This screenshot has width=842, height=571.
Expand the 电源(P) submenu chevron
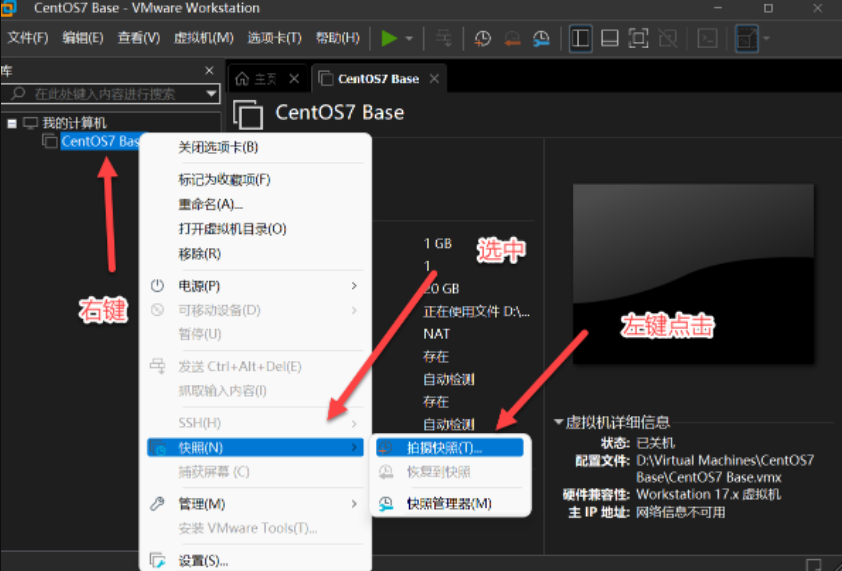click(354, 286)
